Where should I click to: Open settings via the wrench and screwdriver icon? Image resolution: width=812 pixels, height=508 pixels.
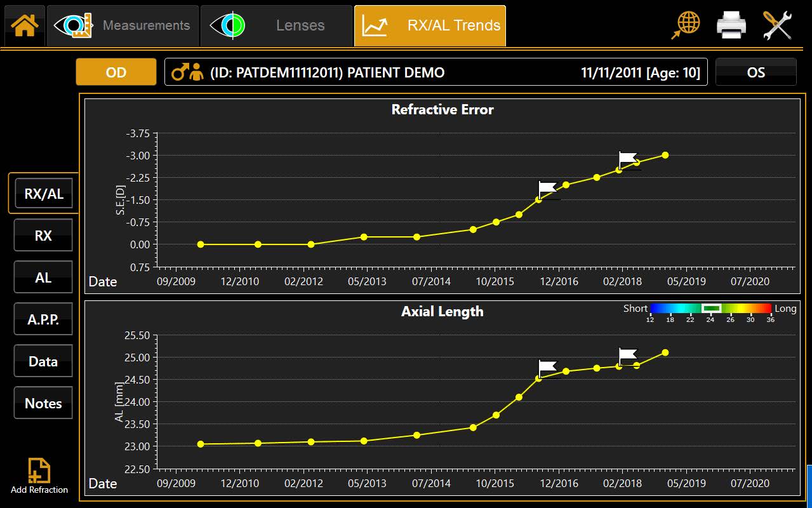777,25
